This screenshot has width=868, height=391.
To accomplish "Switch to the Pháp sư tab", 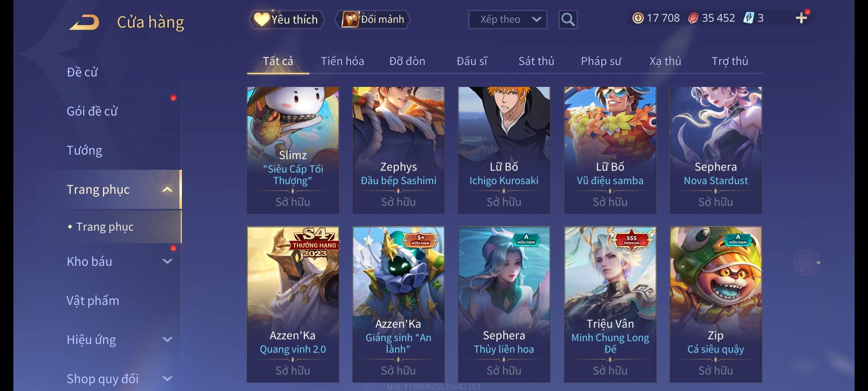I will 601,61.
